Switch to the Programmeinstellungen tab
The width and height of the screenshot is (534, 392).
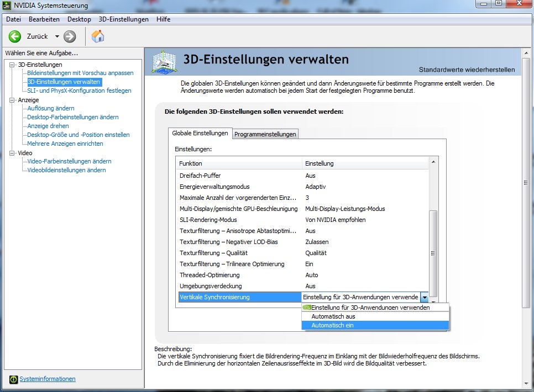tap(265, 134)
